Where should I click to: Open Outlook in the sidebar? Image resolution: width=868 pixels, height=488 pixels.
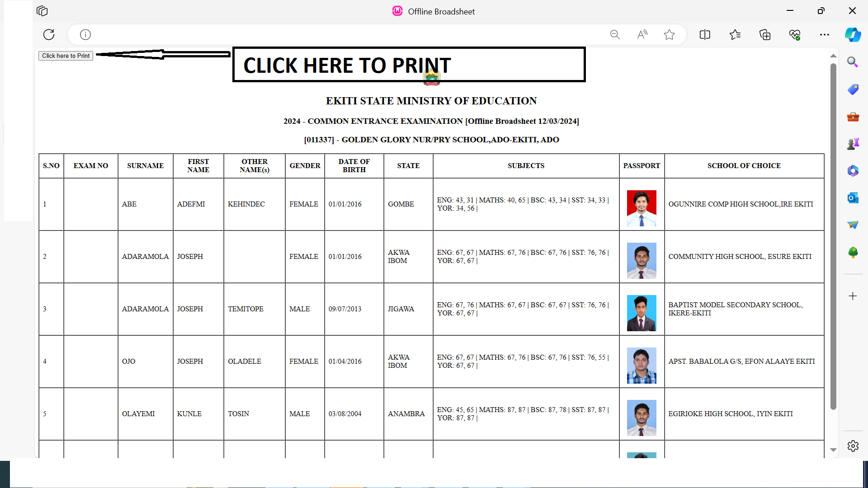point(853,197)
